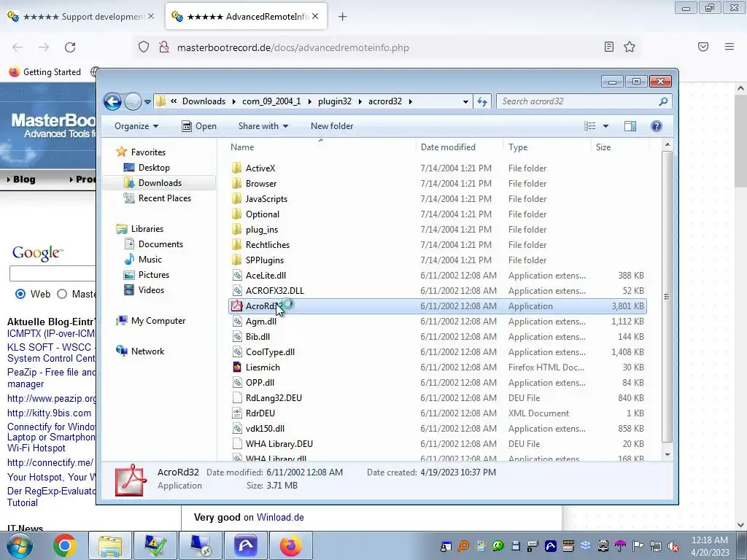Open a new Firefox tab

pos(342,17)
